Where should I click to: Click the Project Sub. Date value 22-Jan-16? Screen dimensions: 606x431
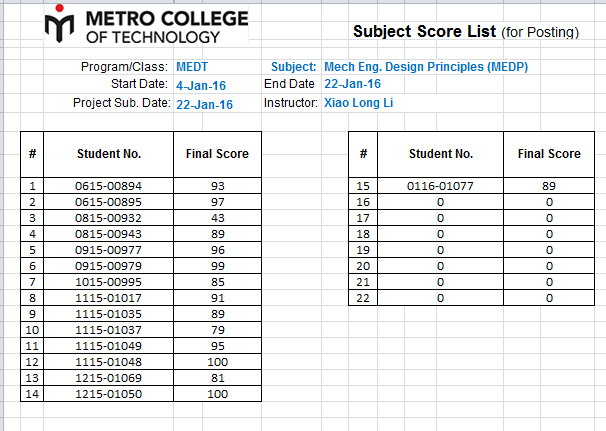pyautogui.click(x=204, y=104)
